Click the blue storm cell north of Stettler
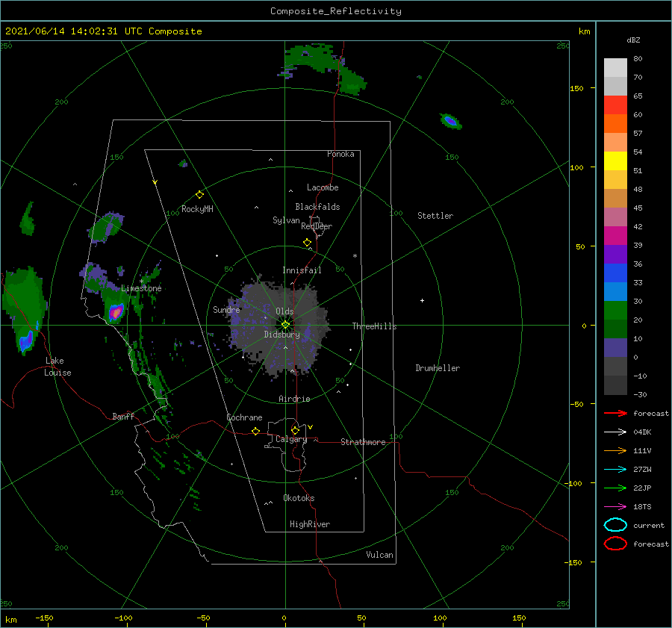 (x=450, y=121)
